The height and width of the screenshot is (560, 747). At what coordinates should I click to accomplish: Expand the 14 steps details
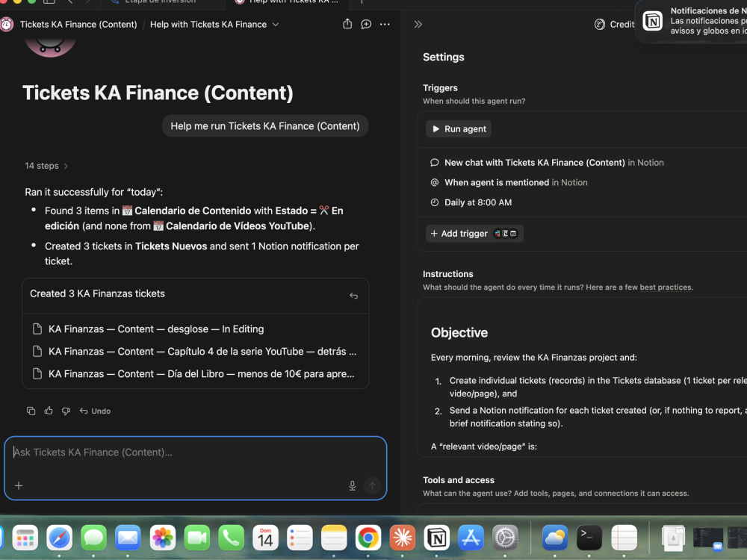coord(46,166)
